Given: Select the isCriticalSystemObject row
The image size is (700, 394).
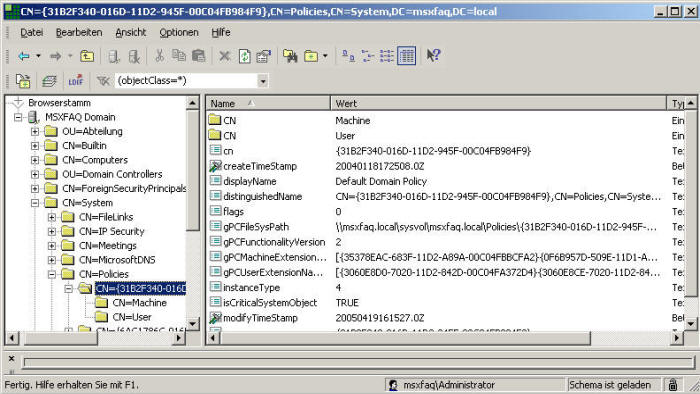Looking at the screenshot, I should (x=445, y=303).
